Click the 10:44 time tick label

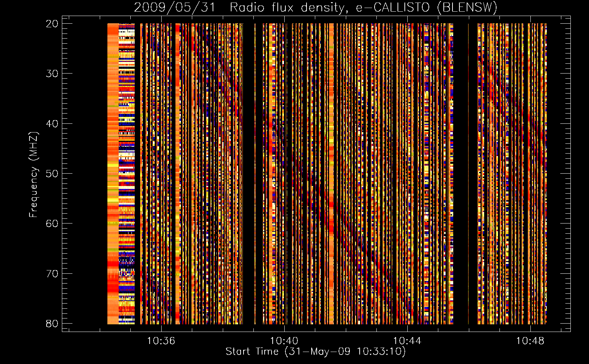[407, 341]
